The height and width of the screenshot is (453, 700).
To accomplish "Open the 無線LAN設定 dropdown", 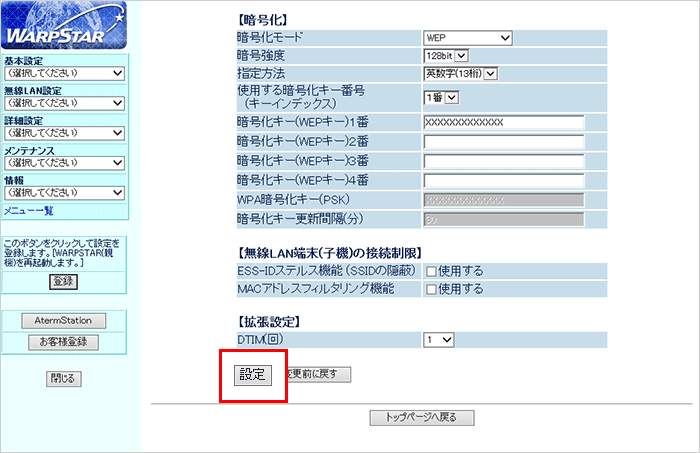I will coord(64,103).
